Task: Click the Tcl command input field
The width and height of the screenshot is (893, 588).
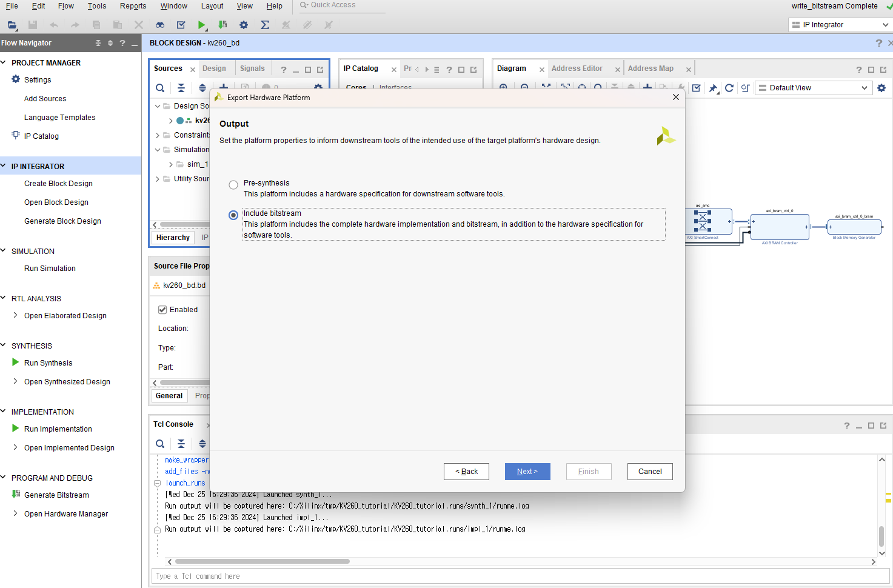Action: [x=520, y=576]
